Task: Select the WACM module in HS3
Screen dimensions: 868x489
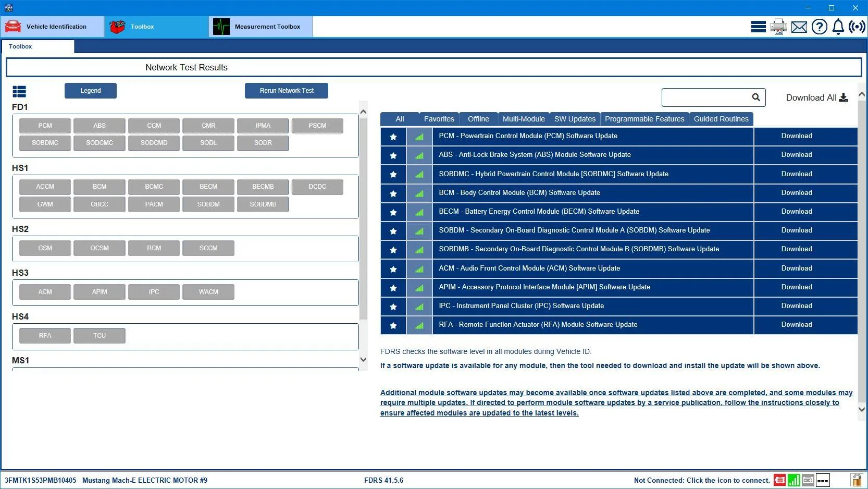Action: 208,292
